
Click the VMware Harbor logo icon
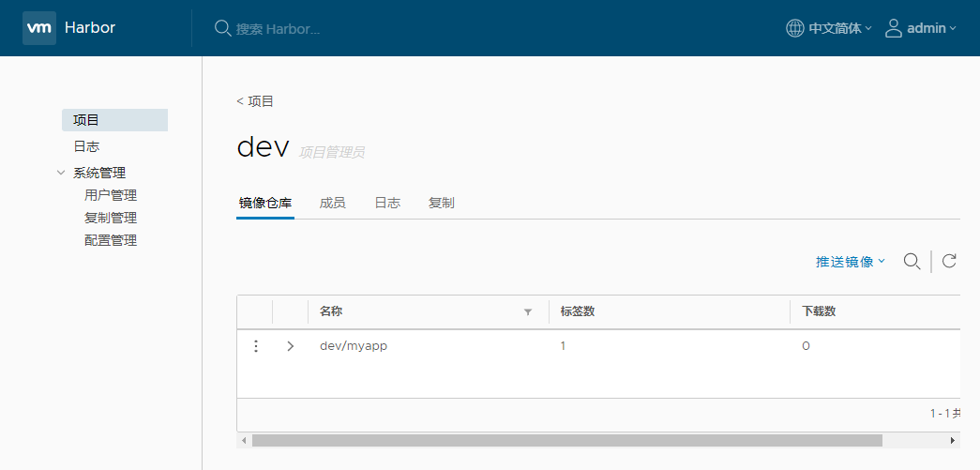click(39, 28)
